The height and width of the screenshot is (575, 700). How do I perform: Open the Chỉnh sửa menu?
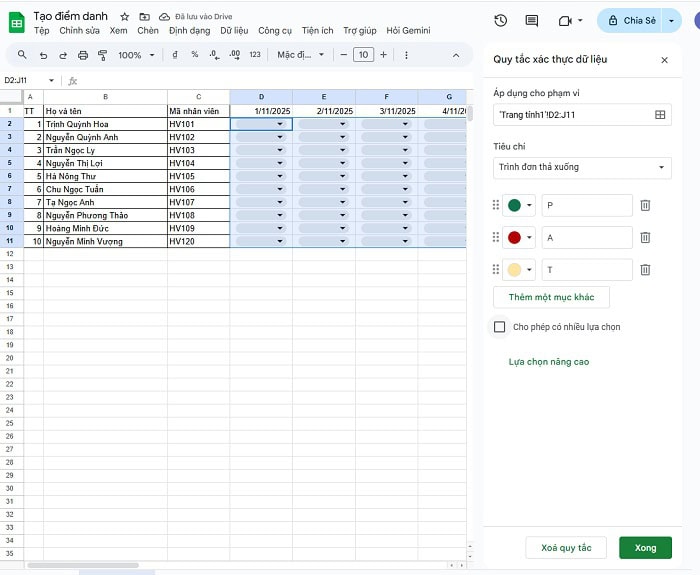79,31
